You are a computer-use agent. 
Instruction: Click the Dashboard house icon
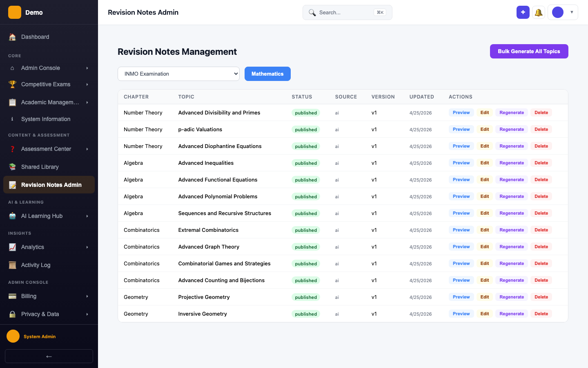point(13,37)
